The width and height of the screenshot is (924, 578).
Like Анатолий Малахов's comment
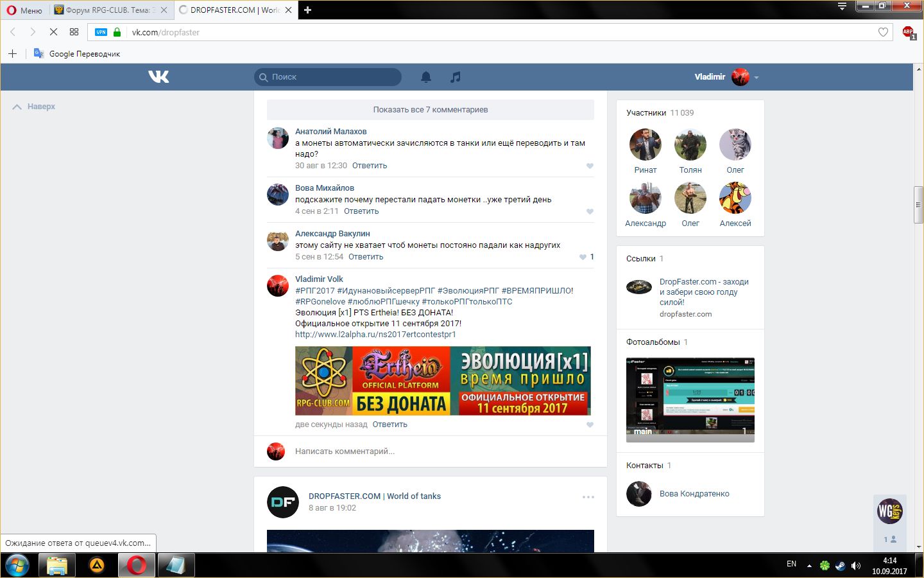coord(590,166)
